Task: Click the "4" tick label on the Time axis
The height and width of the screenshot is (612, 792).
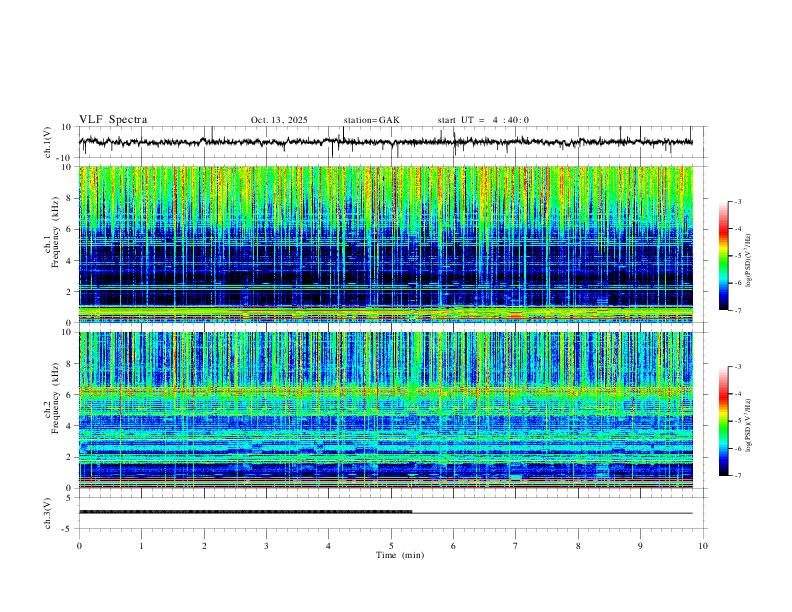Action: click(x=328, y=546)
